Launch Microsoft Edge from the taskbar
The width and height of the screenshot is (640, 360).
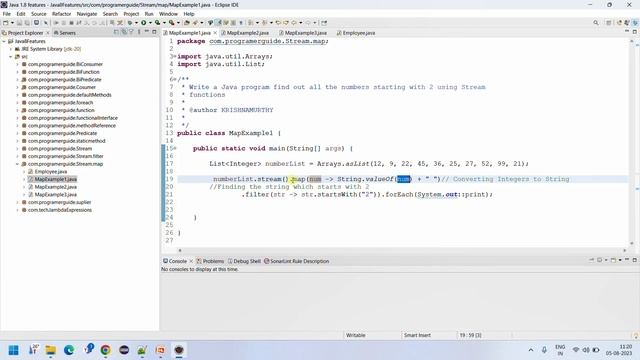(x=69, y=350)
